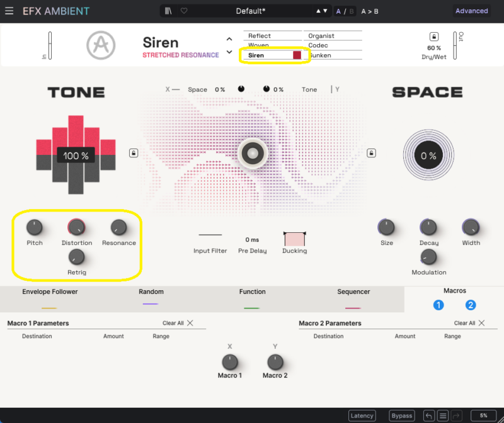Clear all Macro 2 parameters
The width and height of the screenshot is (504, 423).
pyautogui.click(x=470, y=323)
